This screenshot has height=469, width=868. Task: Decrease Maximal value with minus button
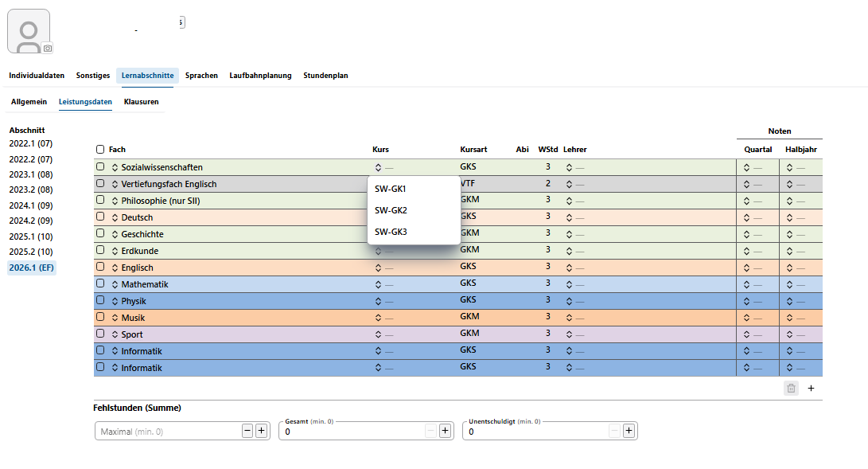(x=247, y=431)
